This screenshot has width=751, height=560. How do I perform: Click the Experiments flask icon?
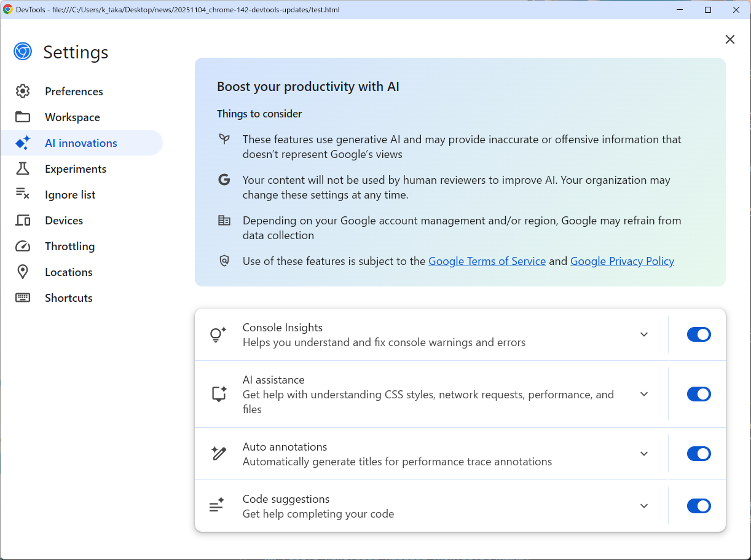tap(23, 169)
